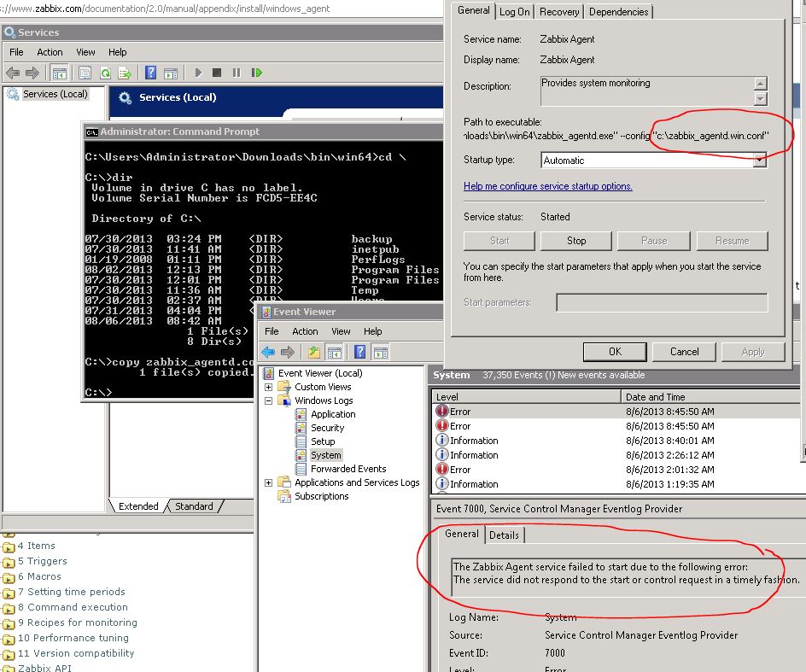Screen dimensions: 806x672
Task: Click Start parameters input field
Action: (662, 302)
